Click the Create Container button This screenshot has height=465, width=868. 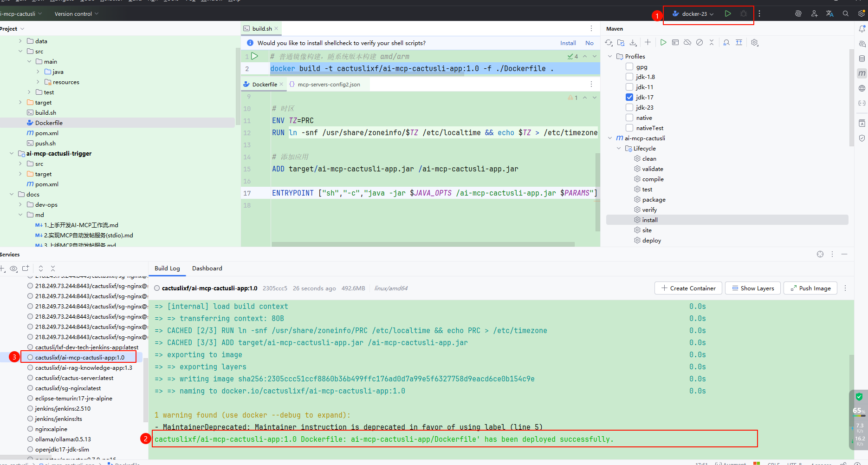[x=688, y=288]
